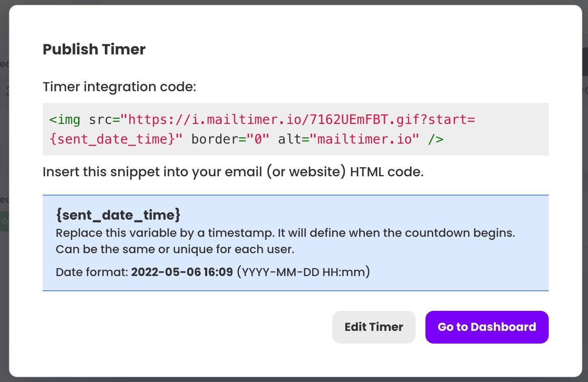Image resolution: width=588 pixels, height=382 pixels.
Task: Click the (YYYY-MM-DD HH:mm) format pattern
Action: (x=303, y=272)
